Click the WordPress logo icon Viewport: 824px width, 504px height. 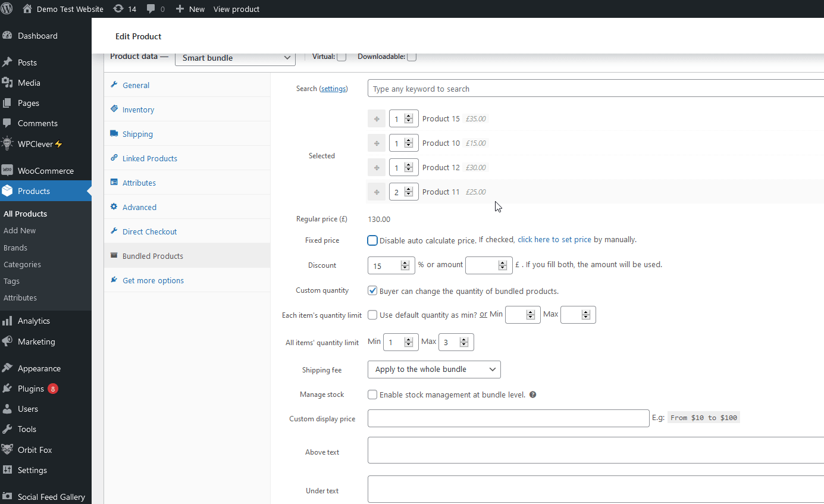pyautogui.click(x=7, y=9)
